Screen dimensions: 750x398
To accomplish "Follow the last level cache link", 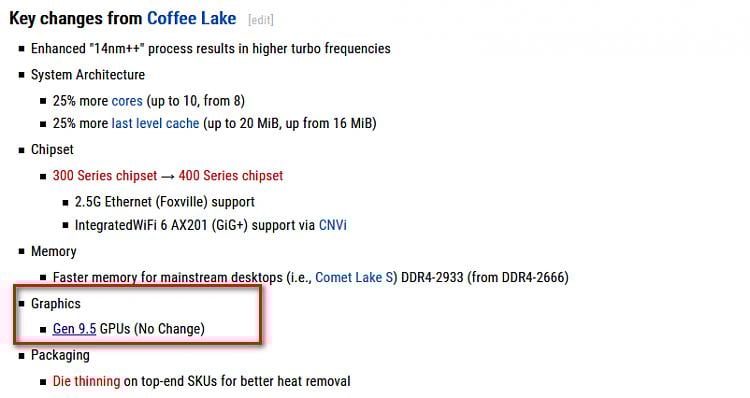I will tap(155, 123).
